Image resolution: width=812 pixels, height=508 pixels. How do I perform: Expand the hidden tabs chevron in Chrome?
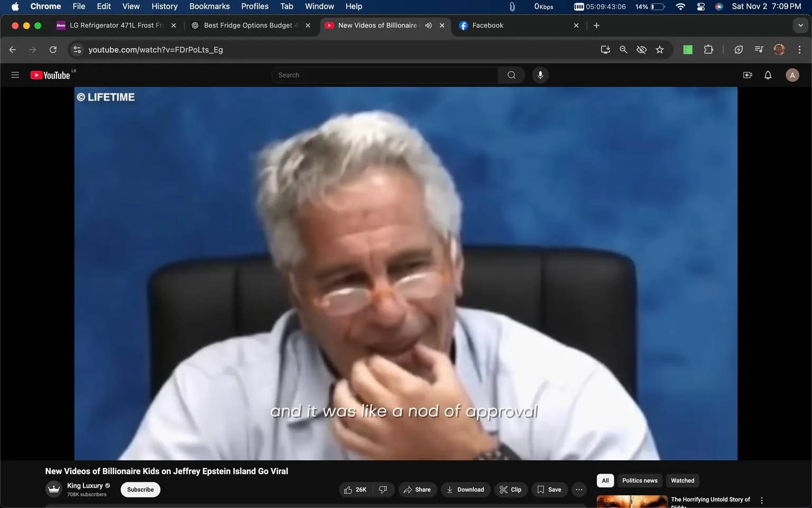coord(800,25)
